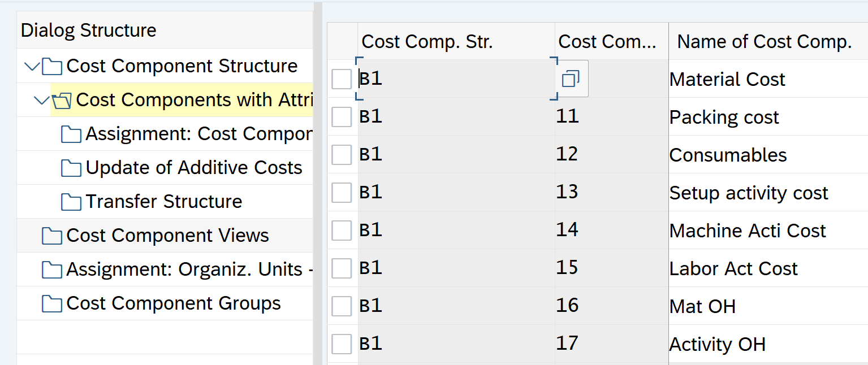Sort by Cost Comp. Str. column header
The width and height of the screenshot is (868, 365).
(427, 41)
